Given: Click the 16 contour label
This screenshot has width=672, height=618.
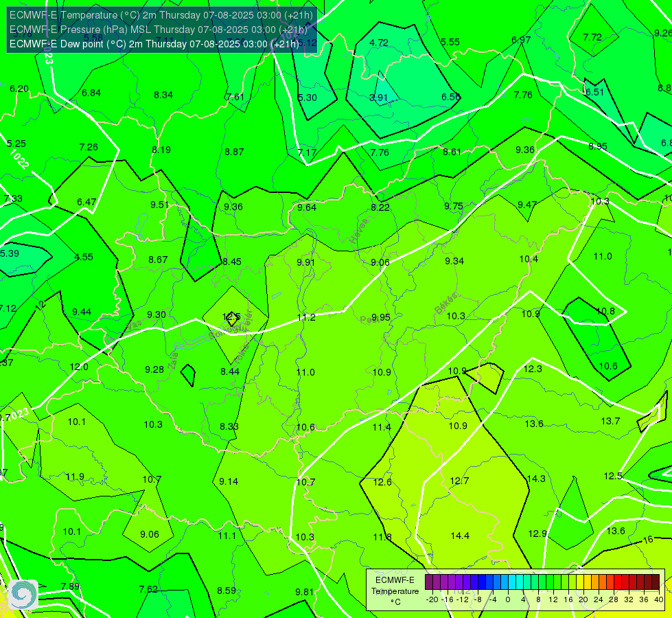Looking at the screenshot, I should click(x=648, y=540).
